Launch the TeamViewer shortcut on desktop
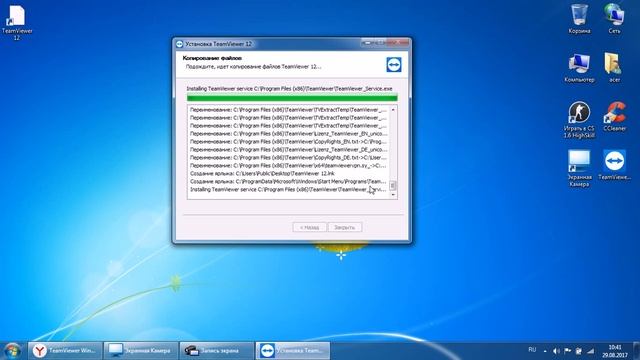 coord(614,164)
